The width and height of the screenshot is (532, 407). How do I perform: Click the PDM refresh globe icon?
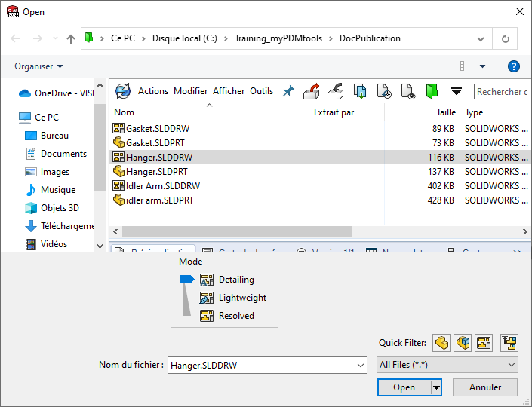(122, 91)
